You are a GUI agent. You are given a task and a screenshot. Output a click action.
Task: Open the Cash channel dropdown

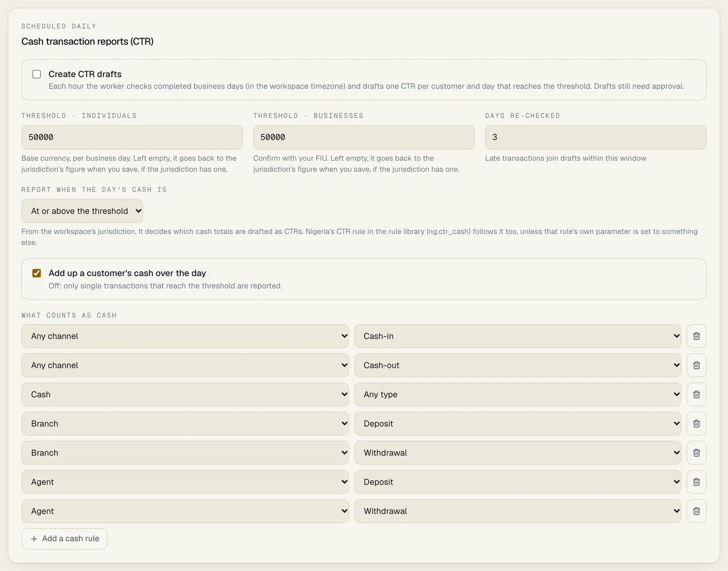coord(185,394)
